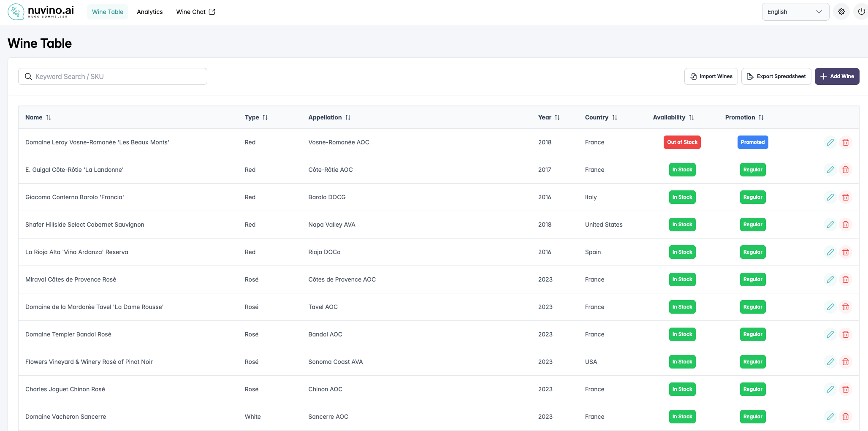Edit the E. Guigal Côte-Rôtie entry

tap(830, 170)
